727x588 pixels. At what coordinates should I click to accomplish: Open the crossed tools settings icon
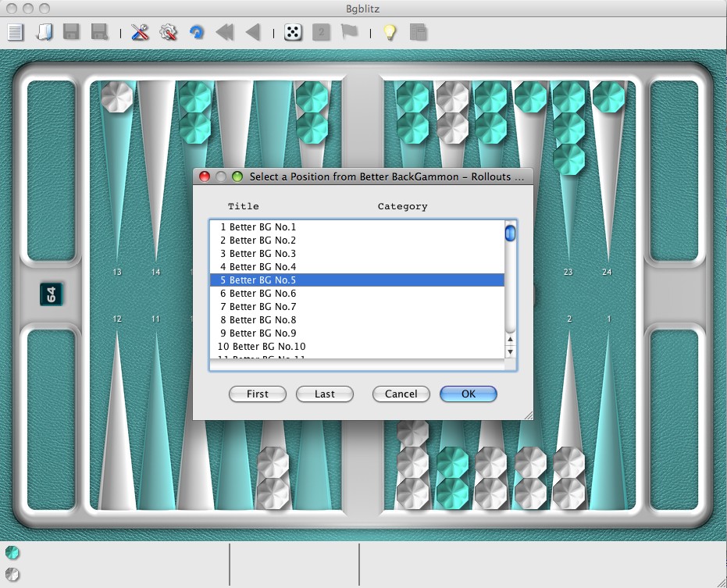coord(141,32)
